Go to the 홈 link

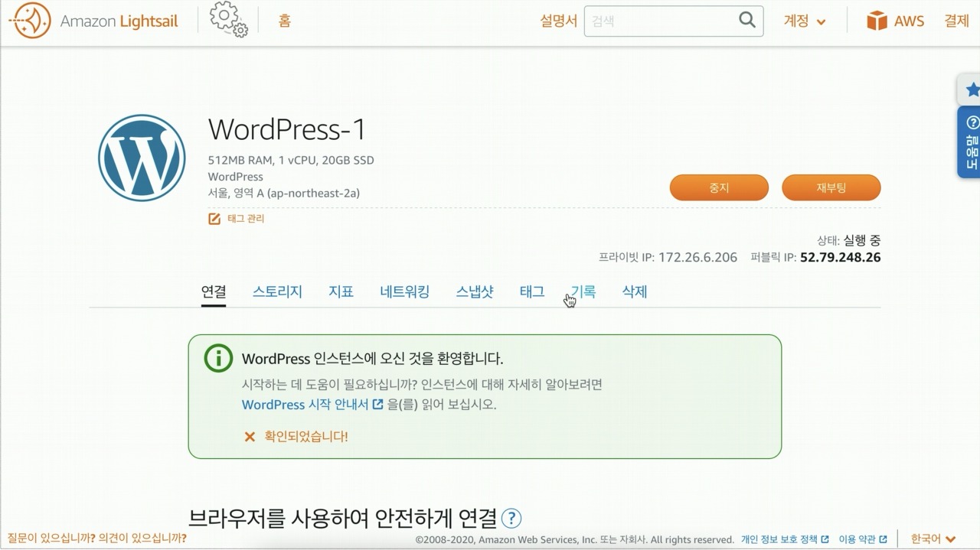coord(285,21)
